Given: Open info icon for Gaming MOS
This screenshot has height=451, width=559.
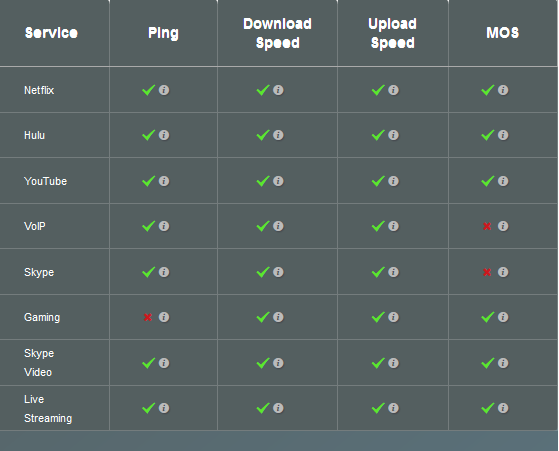Looking at the screenshot, I should pos(503,317).
